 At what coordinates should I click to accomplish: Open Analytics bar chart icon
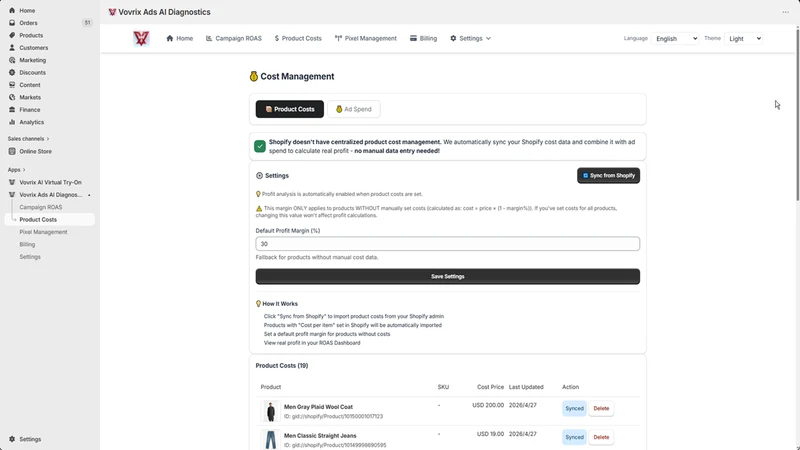tap(12, 122)
